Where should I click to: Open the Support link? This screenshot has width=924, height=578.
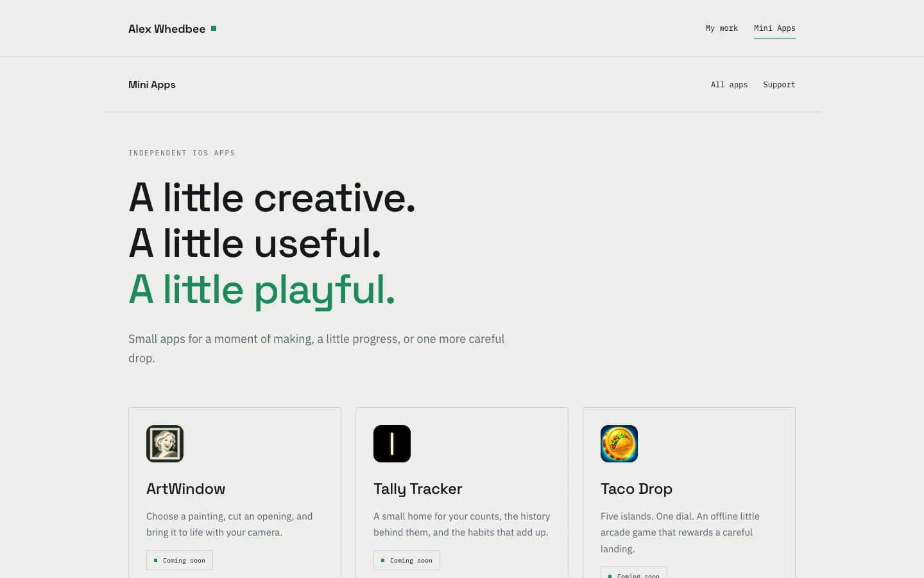click(779, 85)
